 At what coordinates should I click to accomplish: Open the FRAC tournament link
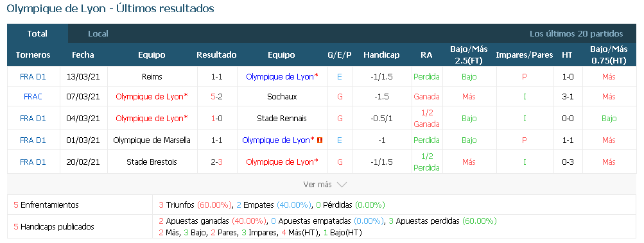pyautogui.click(x=33, y=97)
